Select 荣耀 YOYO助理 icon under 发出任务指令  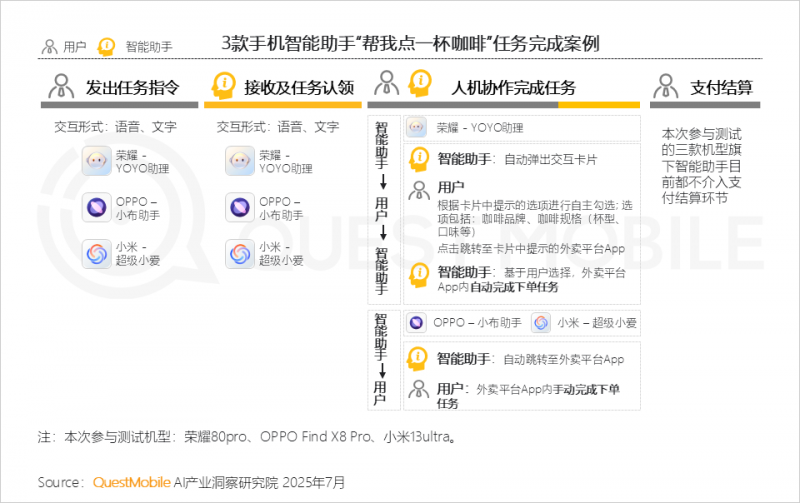click(x=96, y=161)
